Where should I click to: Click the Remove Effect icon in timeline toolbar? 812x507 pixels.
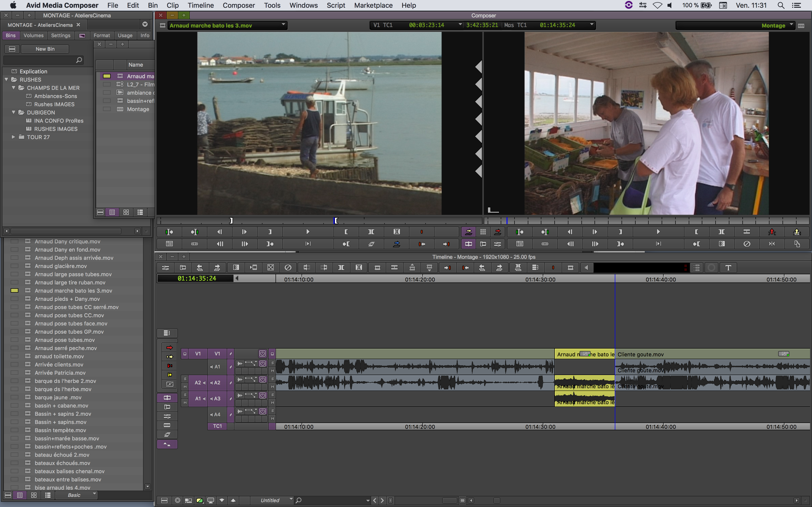288,268
